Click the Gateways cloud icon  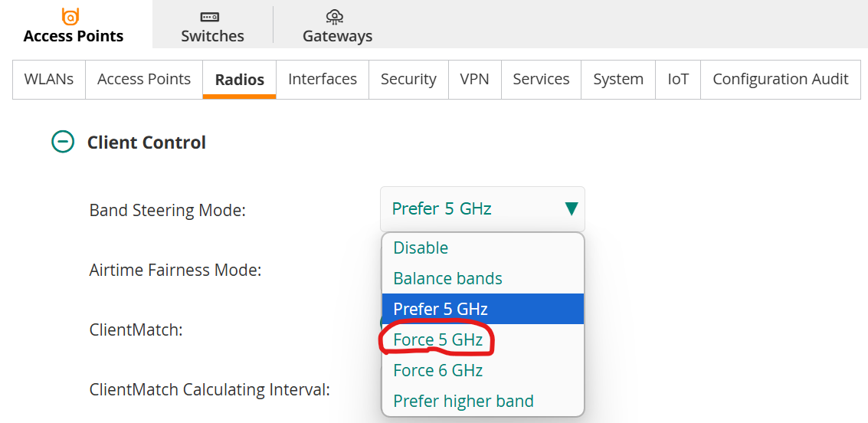tap(334, 17)
